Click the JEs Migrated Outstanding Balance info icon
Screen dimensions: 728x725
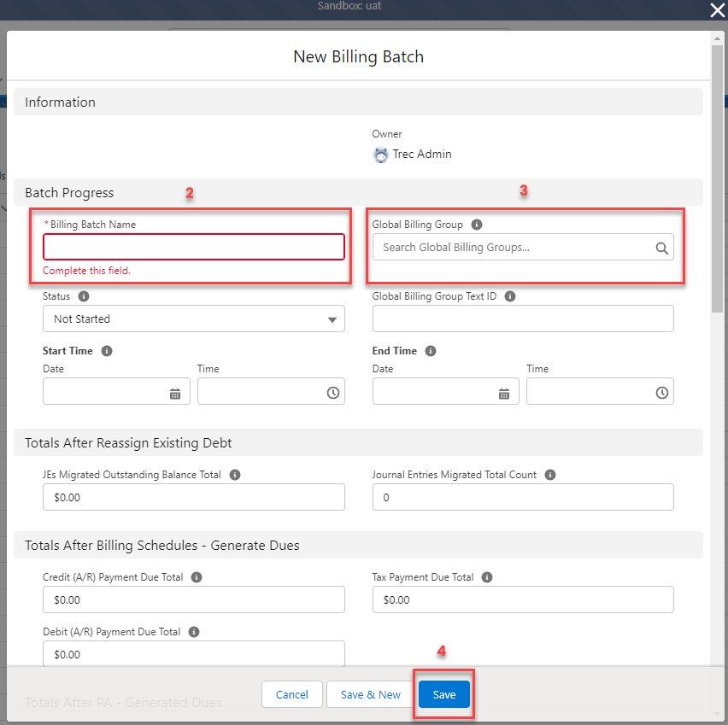pos(235,475)
